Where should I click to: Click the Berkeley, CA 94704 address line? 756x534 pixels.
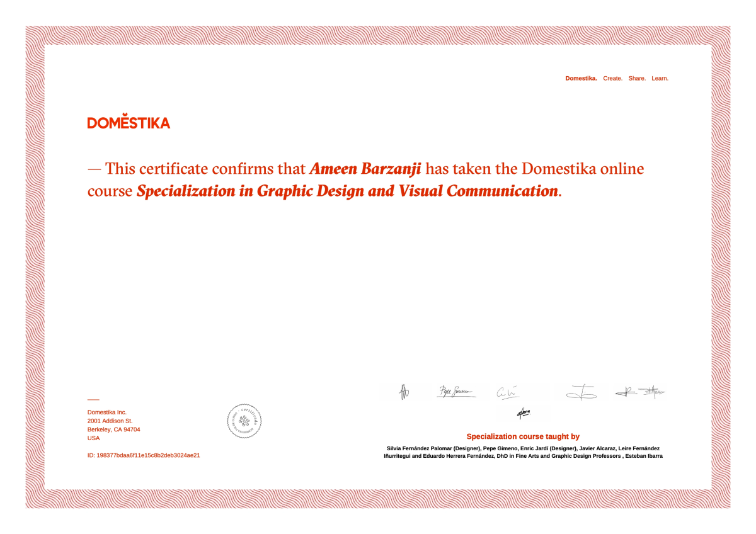(113, 429)
